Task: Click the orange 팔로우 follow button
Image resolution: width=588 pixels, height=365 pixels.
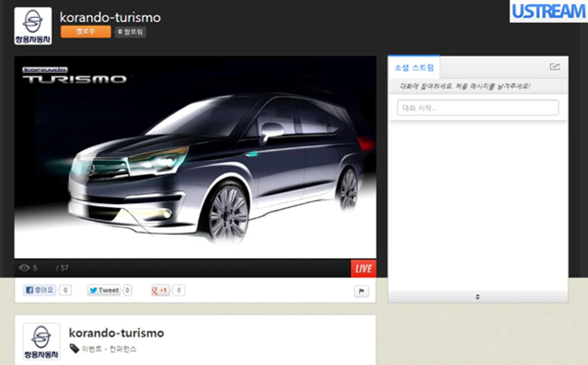Action: (86, 32)
